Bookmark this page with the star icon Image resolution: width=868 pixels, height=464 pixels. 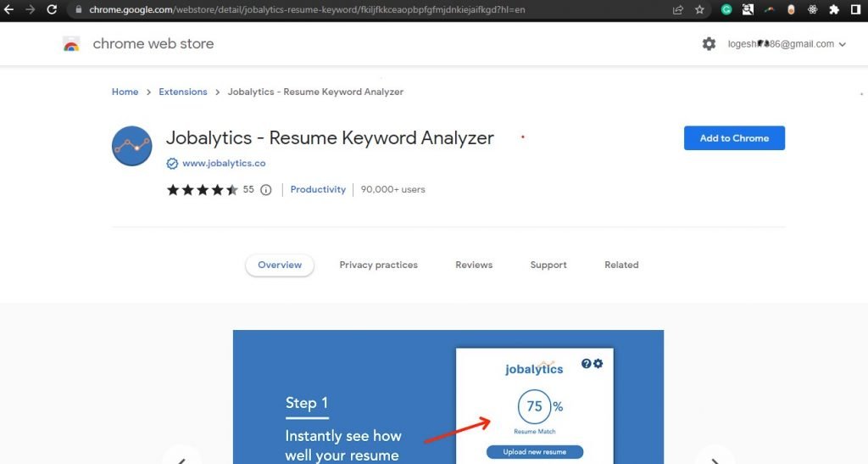(699, 9)
